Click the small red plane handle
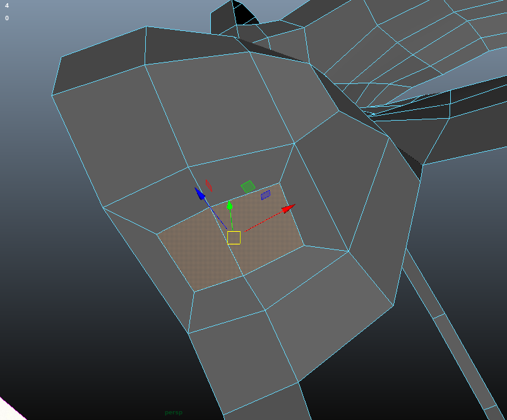 (208, 185)
